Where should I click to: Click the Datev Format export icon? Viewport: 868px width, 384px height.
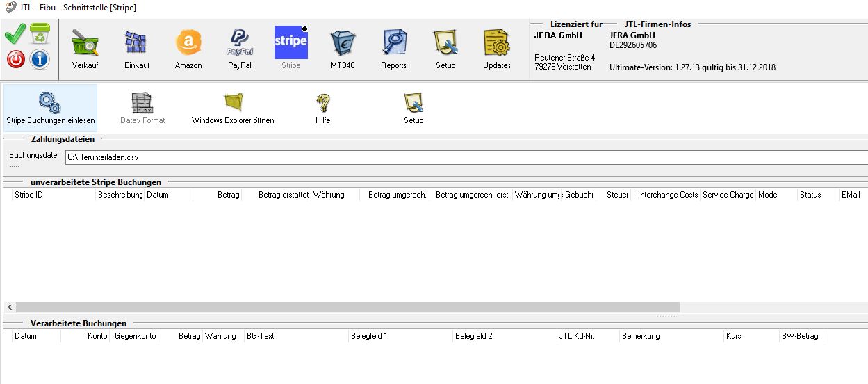coord(143,109)
